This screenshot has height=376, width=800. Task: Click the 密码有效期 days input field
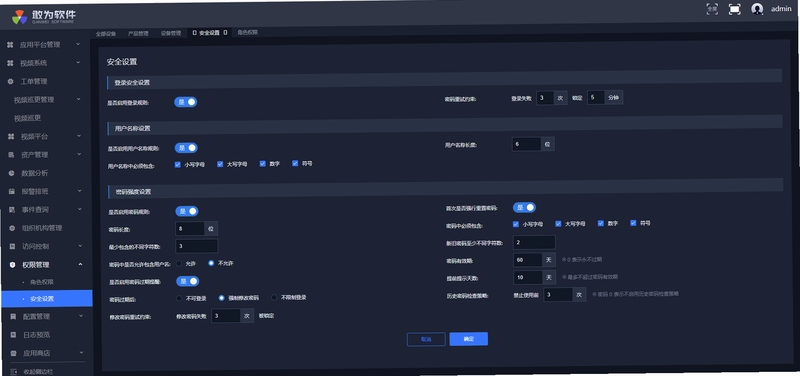[x=528, y=260]
